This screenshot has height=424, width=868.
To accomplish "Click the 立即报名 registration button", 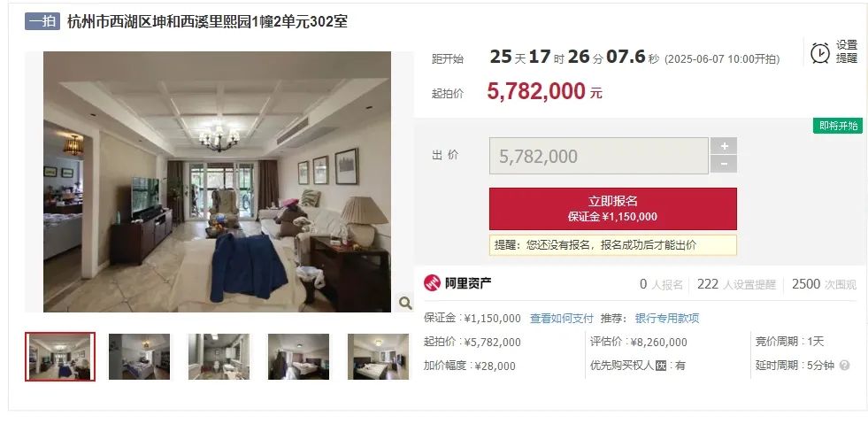I will coord(613,209).
